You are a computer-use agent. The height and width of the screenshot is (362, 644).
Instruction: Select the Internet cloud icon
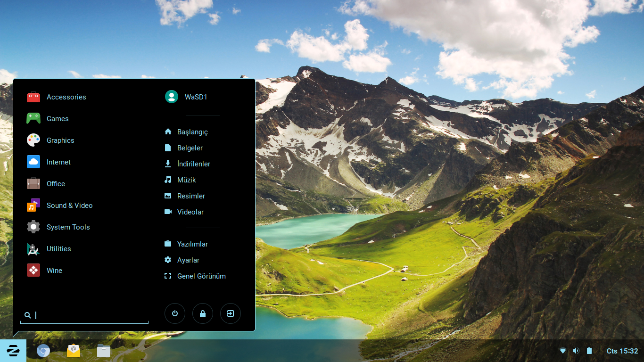[x=33, y=162]
